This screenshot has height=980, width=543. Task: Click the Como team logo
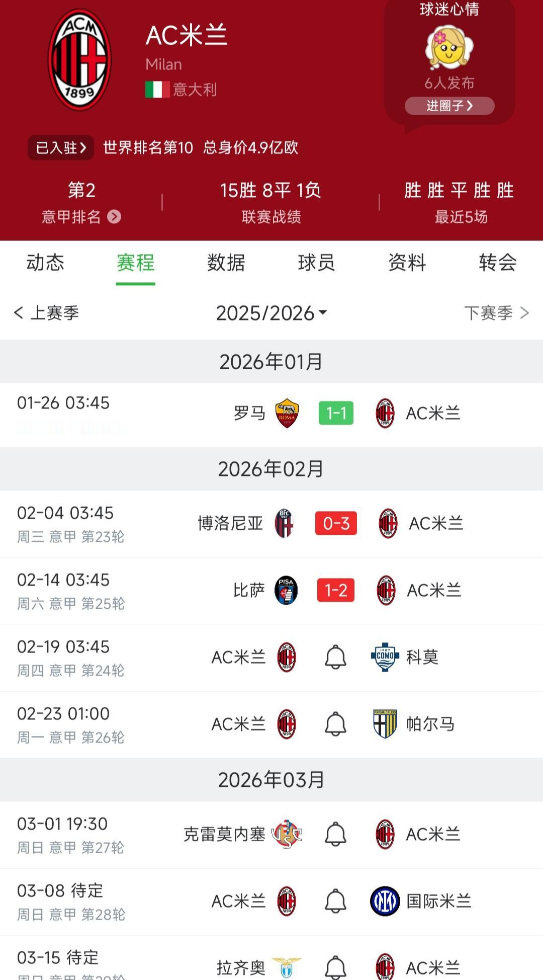(385, 657)
